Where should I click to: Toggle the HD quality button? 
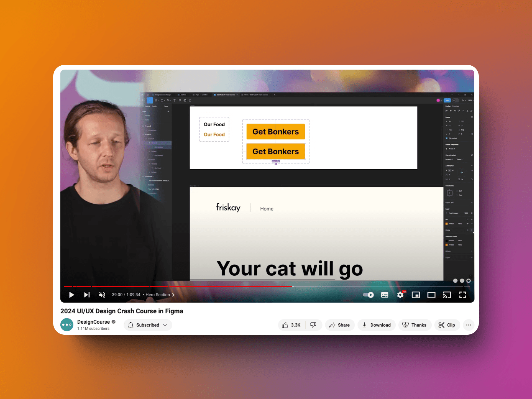[400, 294]
